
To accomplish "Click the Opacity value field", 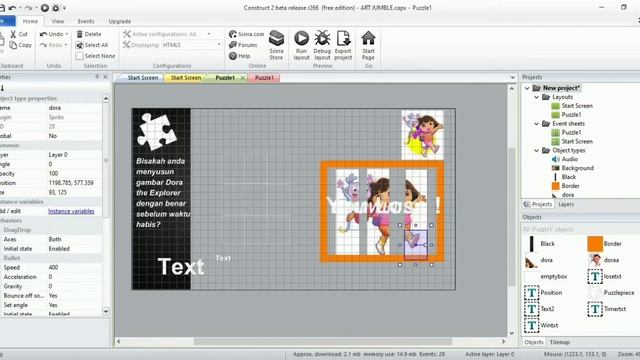I will tap(74, 173).
